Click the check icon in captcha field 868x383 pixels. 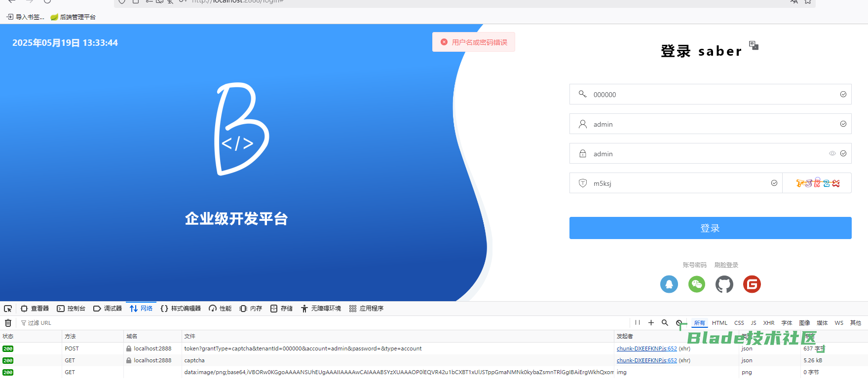[774, 183]
